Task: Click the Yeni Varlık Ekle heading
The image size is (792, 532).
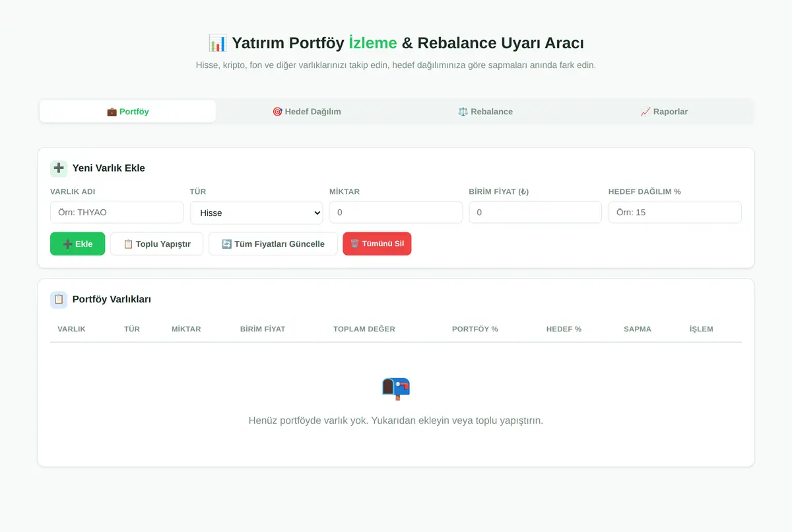Action: [109, 168]
